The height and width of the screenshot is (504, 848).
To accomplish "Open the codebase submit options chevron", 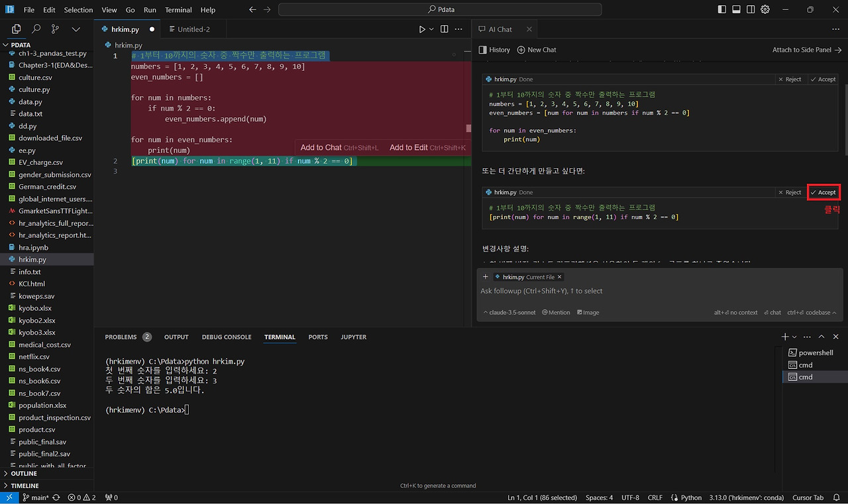I will point(835,313).
